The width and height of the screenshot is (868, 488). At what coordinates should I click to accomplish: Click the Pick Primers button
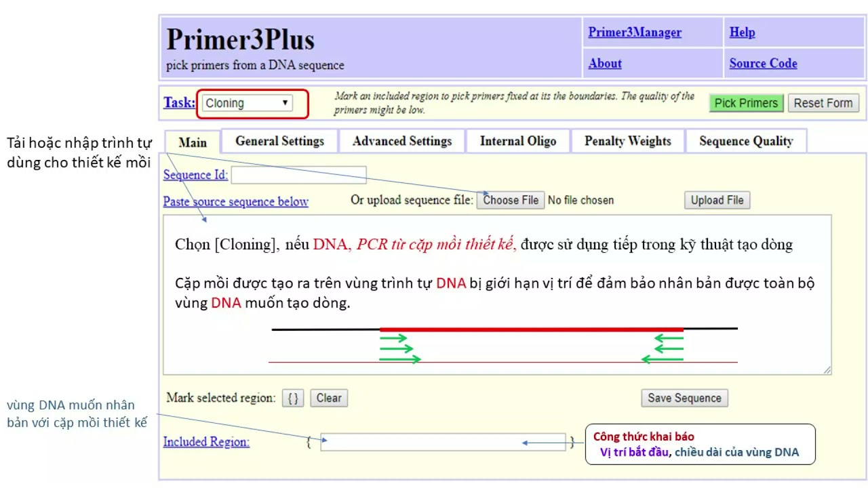tap(746, 103)
